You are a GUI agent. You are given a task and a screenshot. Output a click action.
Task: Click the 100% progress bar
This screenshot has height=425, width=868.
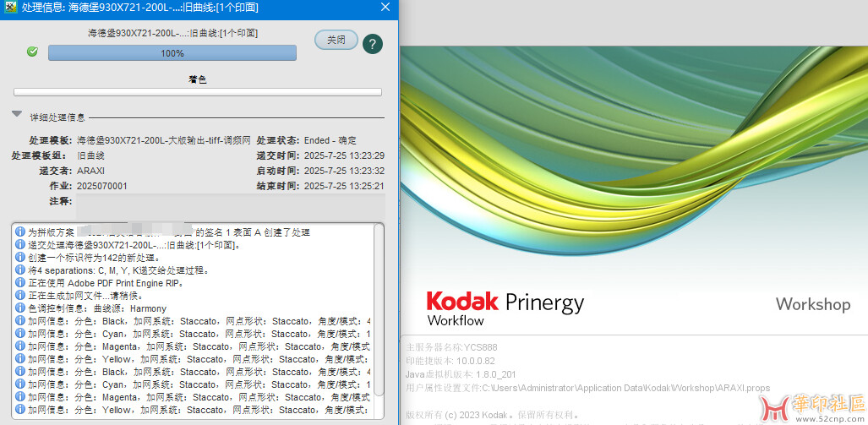[x=172, y=53]
